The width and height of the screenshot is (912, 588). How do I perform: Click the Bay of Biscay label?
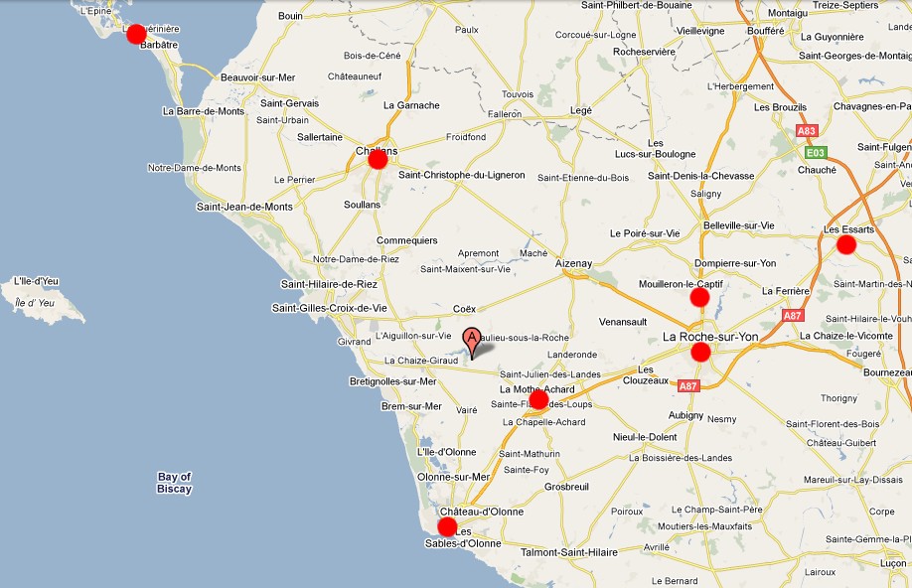point(174,483)
